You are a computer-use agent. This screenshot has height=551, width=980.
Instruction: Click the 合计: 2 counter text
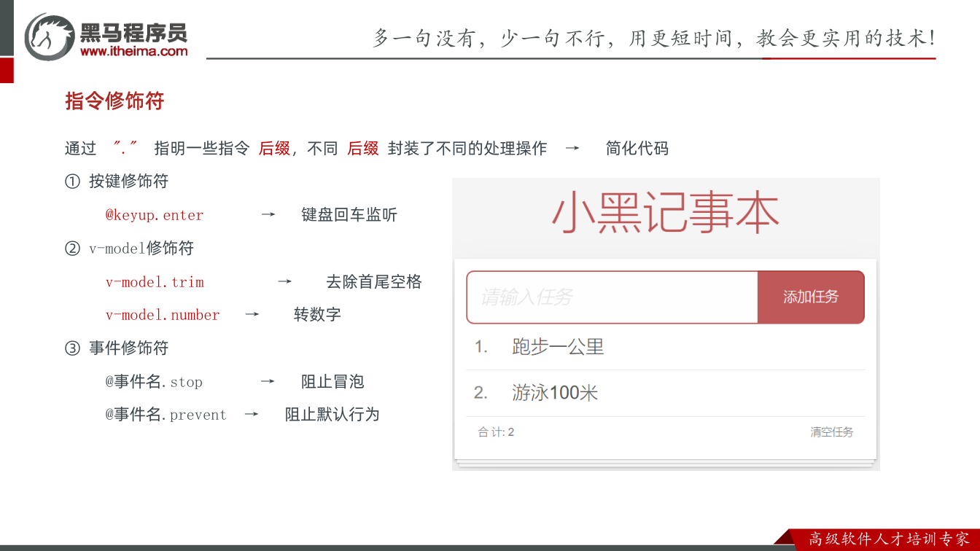496,432
